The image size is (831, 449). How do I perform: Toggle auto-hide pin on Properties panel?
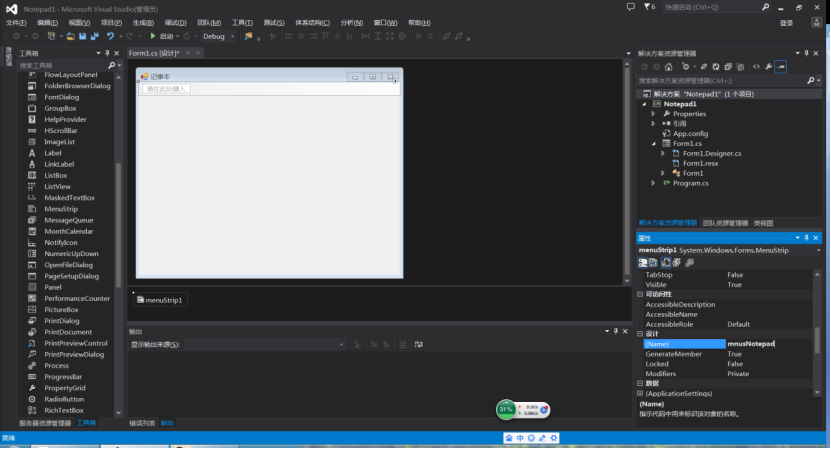pos(807,238)
